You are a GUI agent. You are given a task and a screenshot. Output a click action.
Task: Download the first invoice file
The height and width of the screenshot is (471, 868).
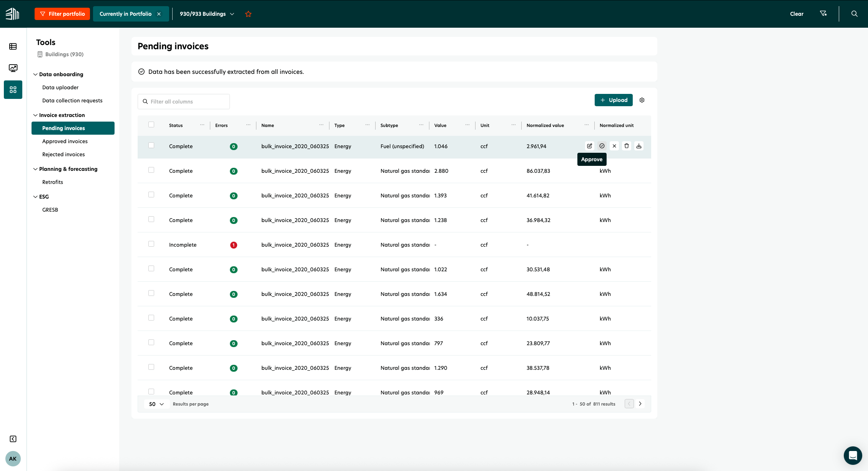click(639, 146)
